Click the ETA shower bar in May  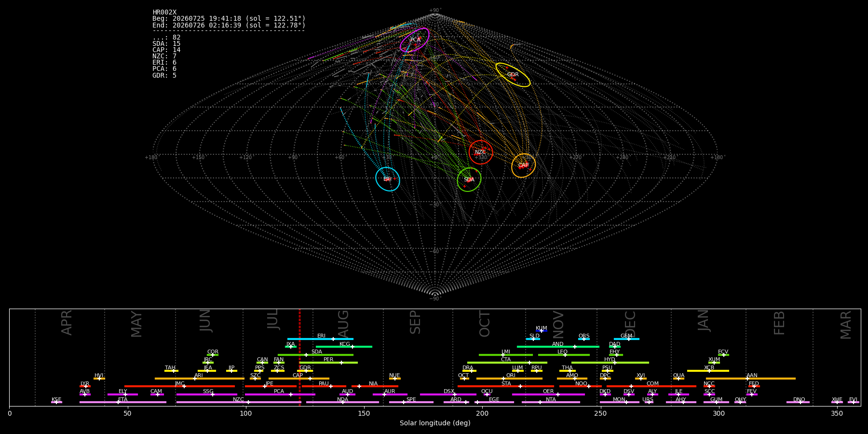(x=123, y=402)
